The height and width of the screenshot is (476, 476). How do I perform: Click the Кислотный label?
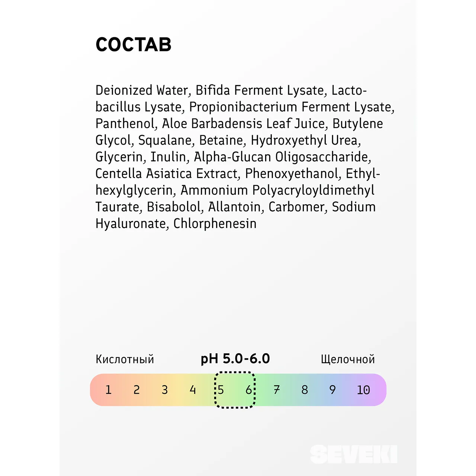(x=125, y=359)
